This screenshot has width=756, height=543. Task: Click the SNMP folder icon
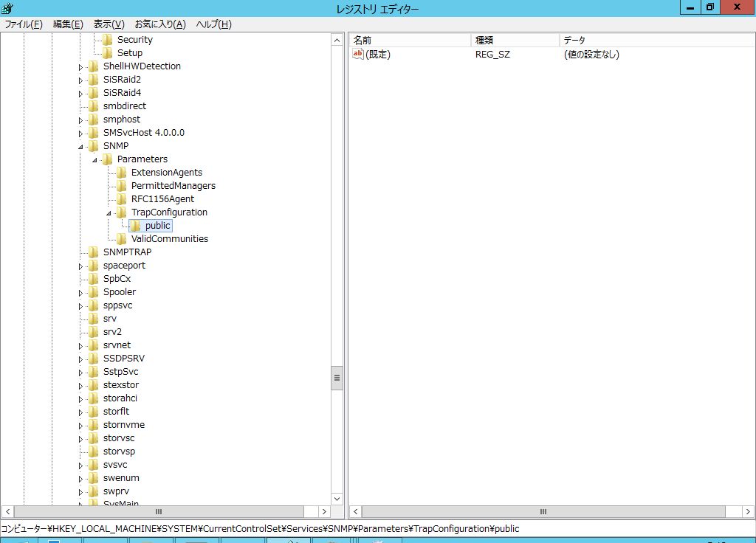(94, 145)
